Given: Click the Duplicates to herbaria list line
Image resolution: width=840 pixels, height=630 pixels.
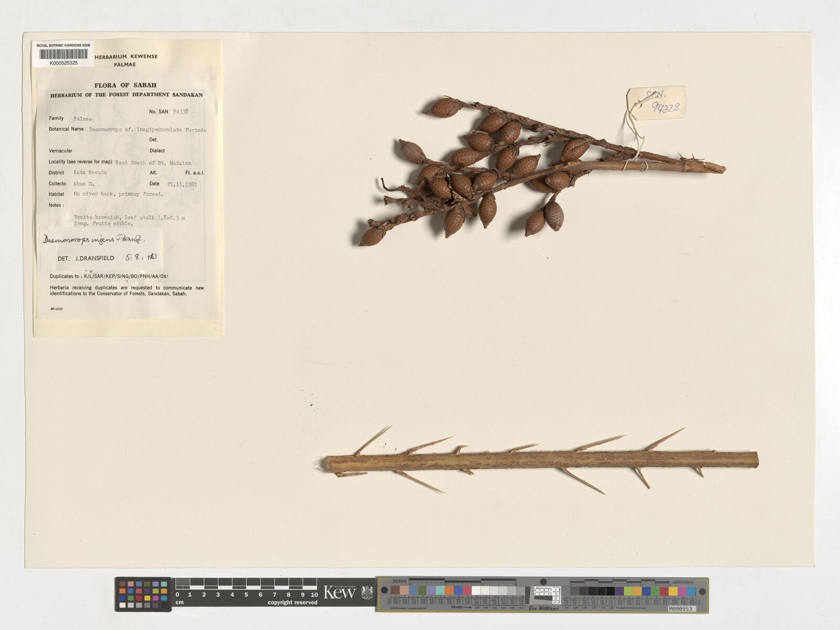Looking at the screenshot, I should click(109, 276).
